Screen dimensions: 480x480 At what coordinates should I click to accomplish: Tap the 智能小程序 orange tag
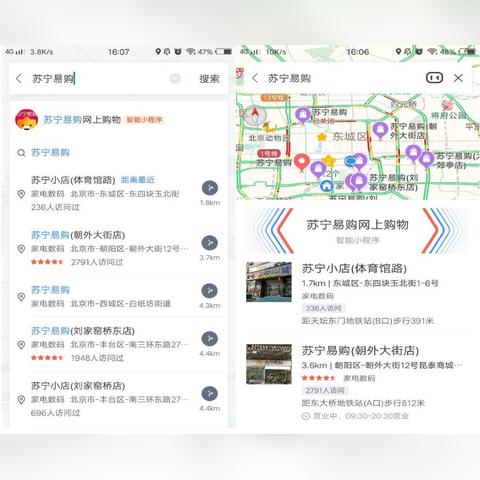(144, 120)
